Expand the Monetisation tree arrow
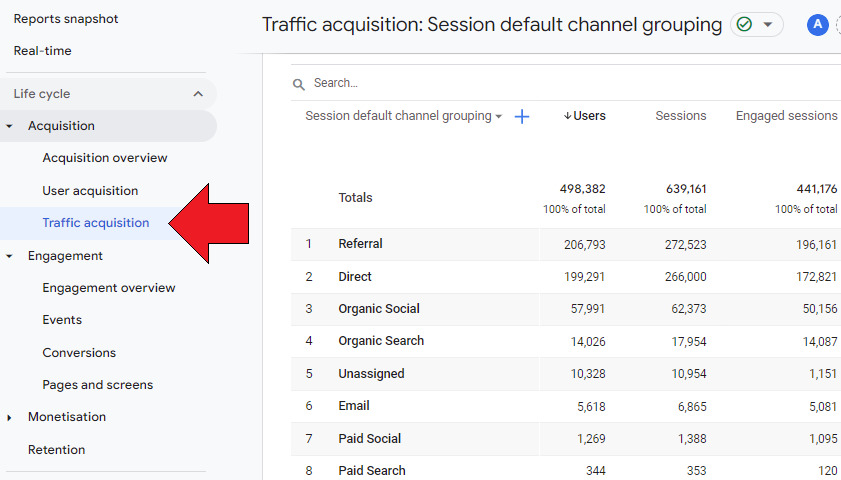Viewport: 841px width, 480px height. point(9,417)
